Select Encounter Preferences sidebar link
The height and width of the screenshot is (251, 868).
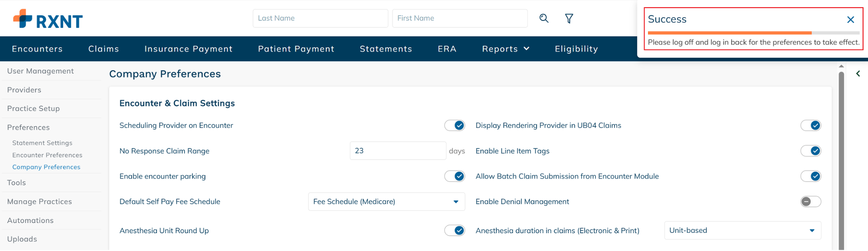pos(47,155)
